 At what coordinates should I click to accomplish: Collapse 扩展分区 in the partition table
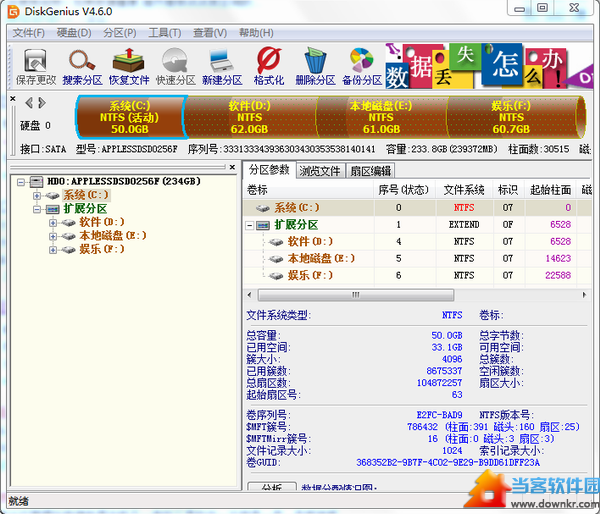[x=249, y=225]
